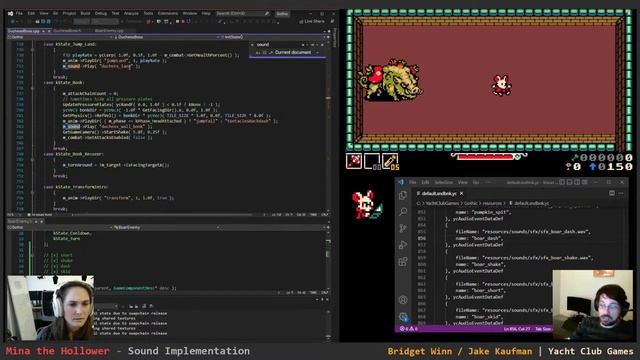Click Tab Size indicator in VS Code status bar
640x360 pixels.
tap(543, 329)
